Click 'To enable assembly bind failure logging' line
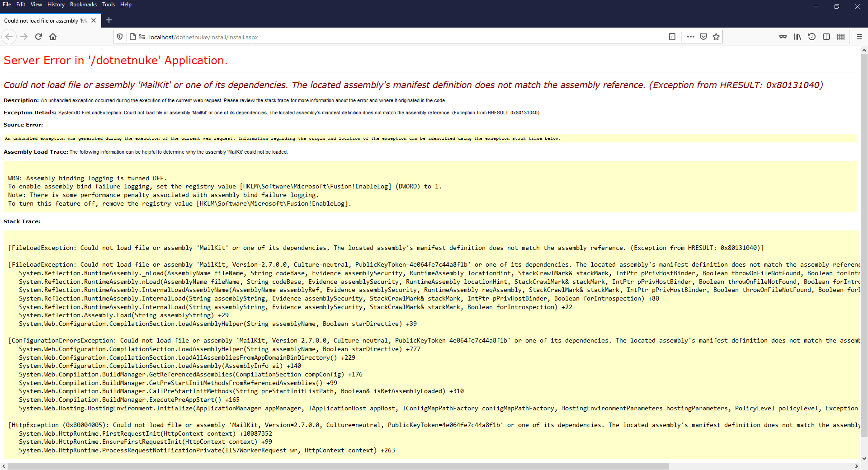The height and width of the screenshot is (470, 868). click(x=225, y=186)
